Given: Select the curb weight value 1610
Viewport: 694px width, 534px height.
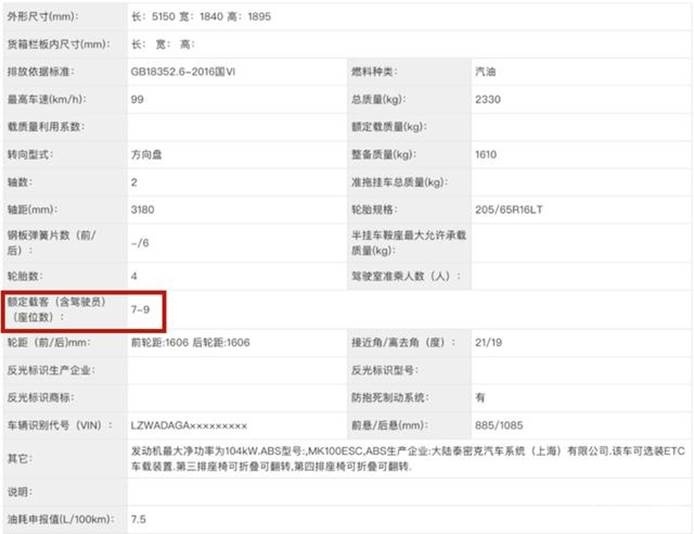Looking at the screenshot, I should coord(486,154).
